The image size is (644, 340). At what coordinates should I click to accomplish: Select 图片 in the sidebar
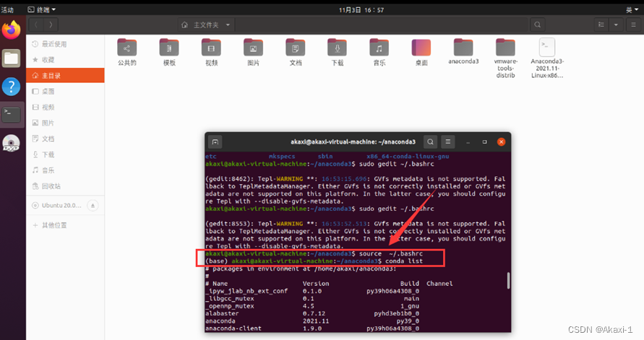65,123
